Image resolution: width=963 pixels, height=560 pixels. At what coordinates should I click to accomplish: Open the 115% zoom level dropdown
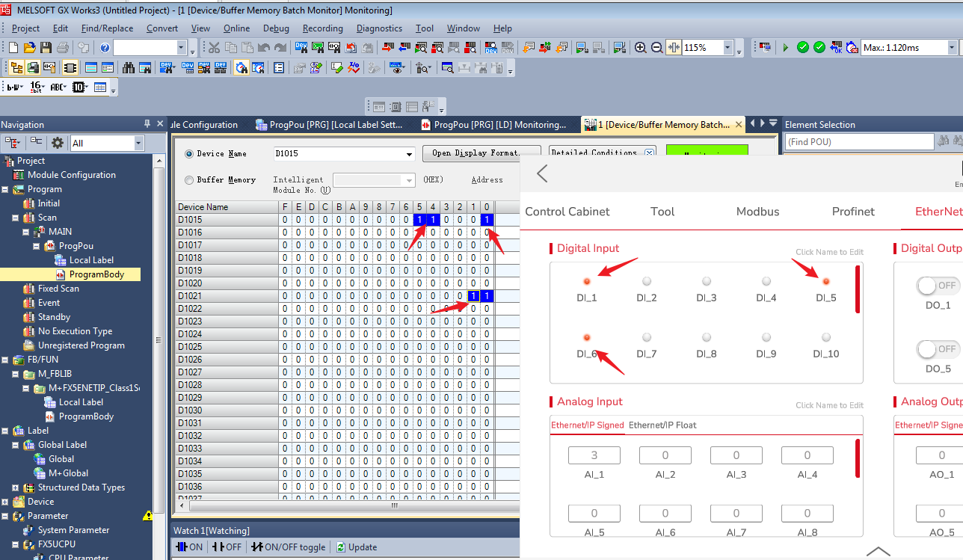727,48
